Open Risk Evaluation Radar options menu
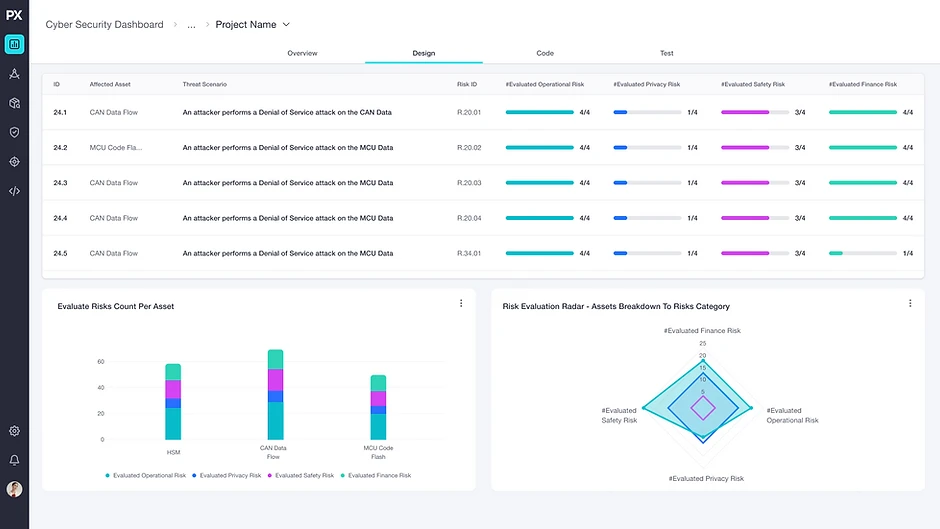This screenshot has height=529, width=940. click(910, 303)
